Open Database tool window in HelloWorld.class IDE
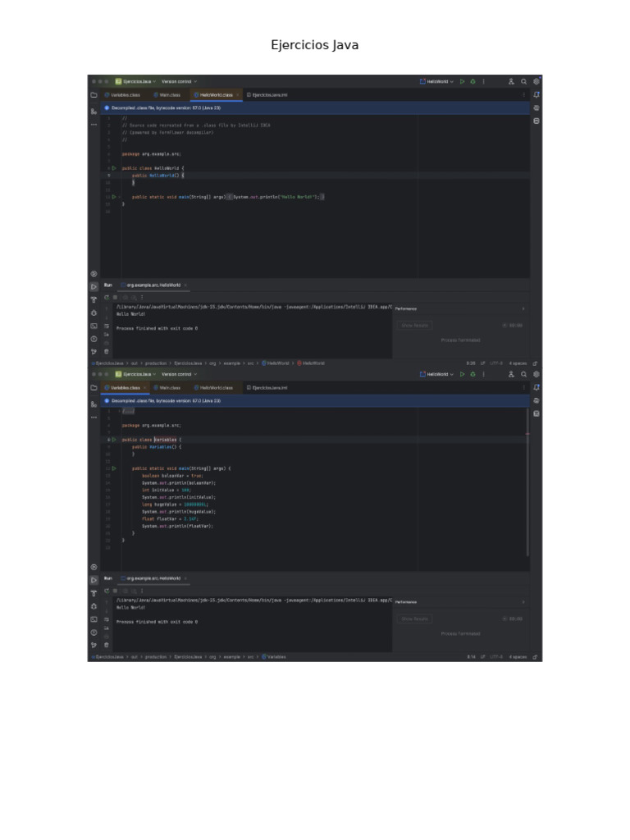 pyautogui.click(x=536, y=121)
